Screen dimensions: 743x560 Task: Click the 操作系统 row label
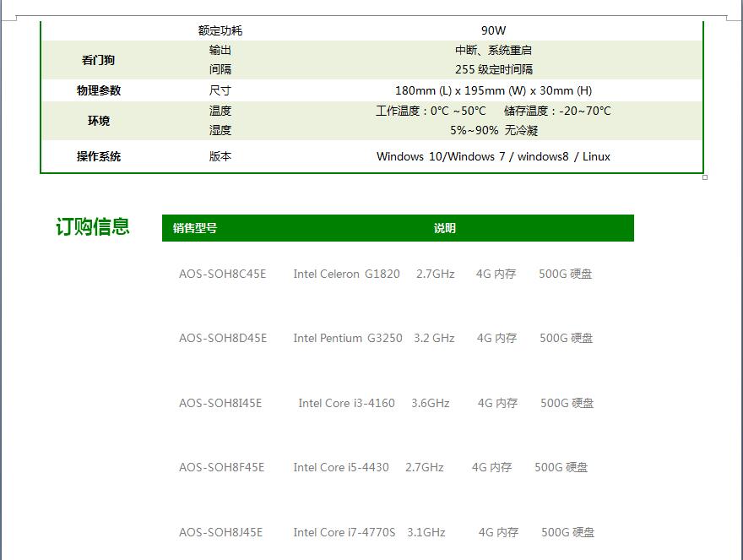(99, 156)
